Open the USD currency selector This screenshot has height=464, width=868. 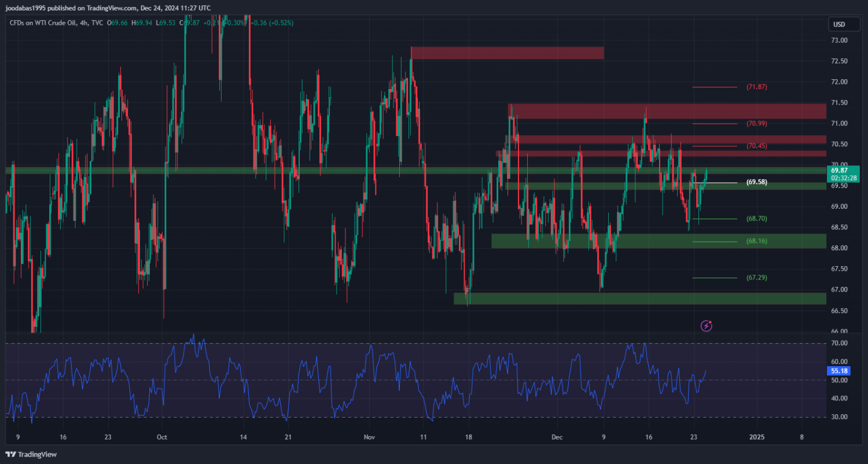[838, 24]
